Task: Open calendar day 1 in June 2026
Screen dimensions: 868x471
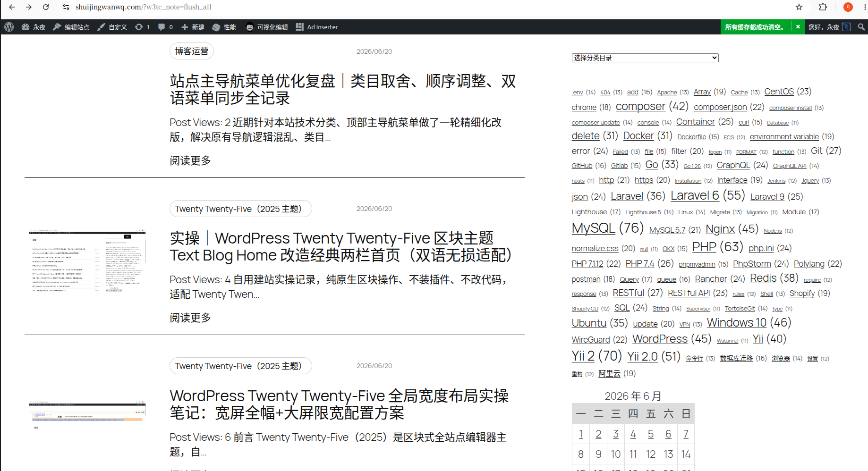Action: [x=581, y=434]
